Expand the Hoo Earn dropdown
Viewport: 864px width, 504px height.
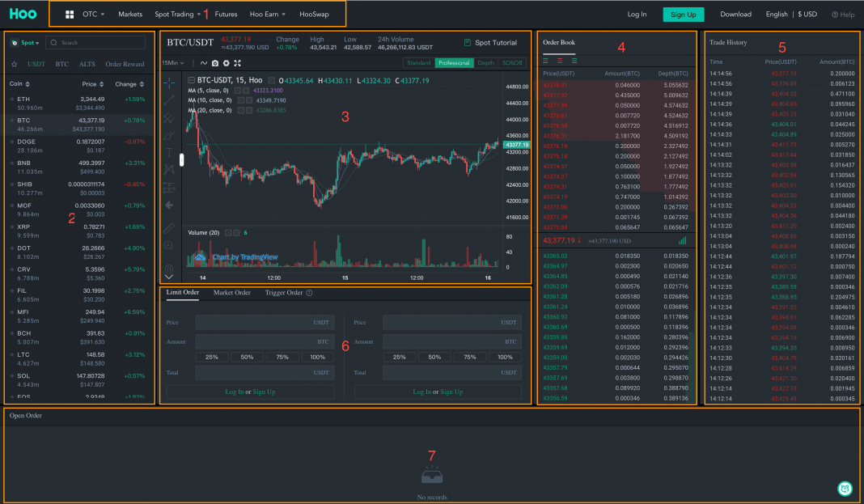click(x=268, y=15)
